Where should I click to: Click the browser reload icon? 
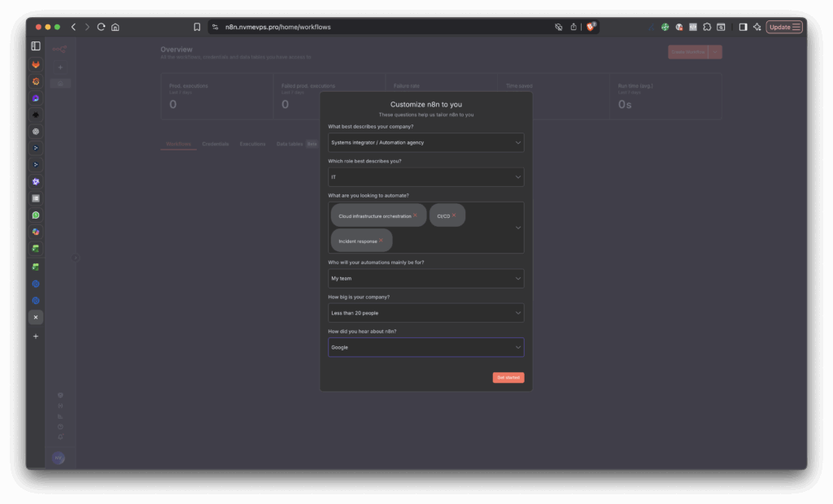point(101,27)
